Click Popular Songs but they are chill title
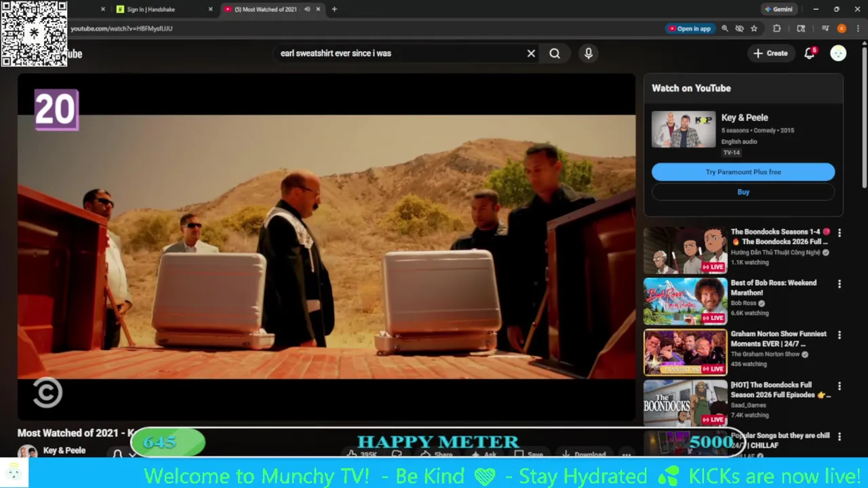 780,441
